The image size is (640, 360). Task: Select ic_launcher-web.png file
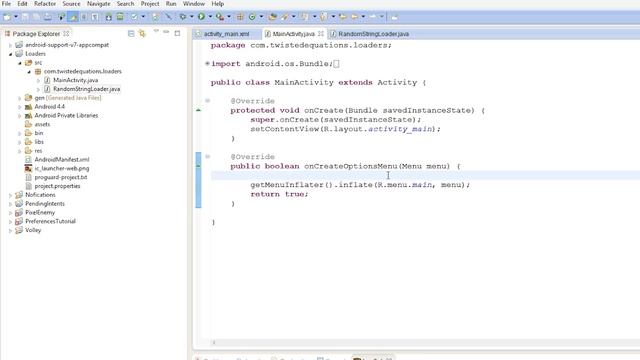pyautogui.click(x=61, y=169)
